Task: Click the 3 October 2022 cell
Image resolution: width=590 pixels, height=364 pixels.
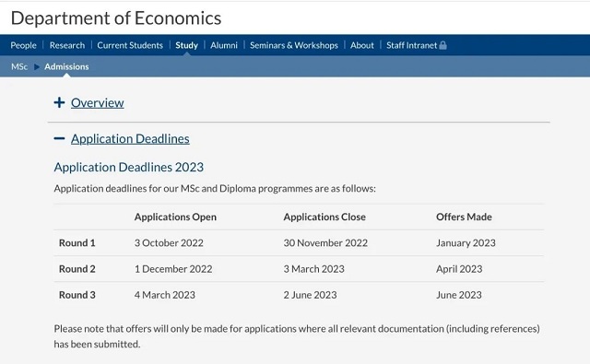Action: click(169, 243)
